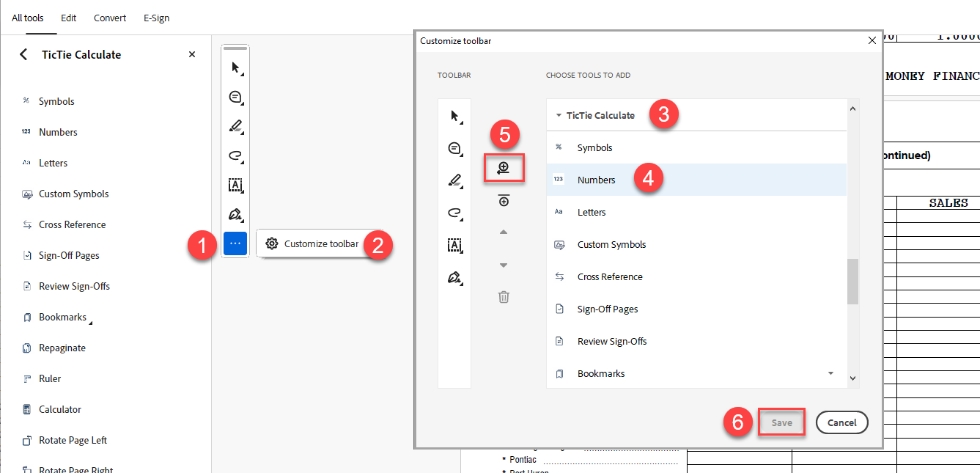The width and height of the screenshot is (980, 473).
Task: Close the Customize toolbar dialog
Action: [872, 41]
